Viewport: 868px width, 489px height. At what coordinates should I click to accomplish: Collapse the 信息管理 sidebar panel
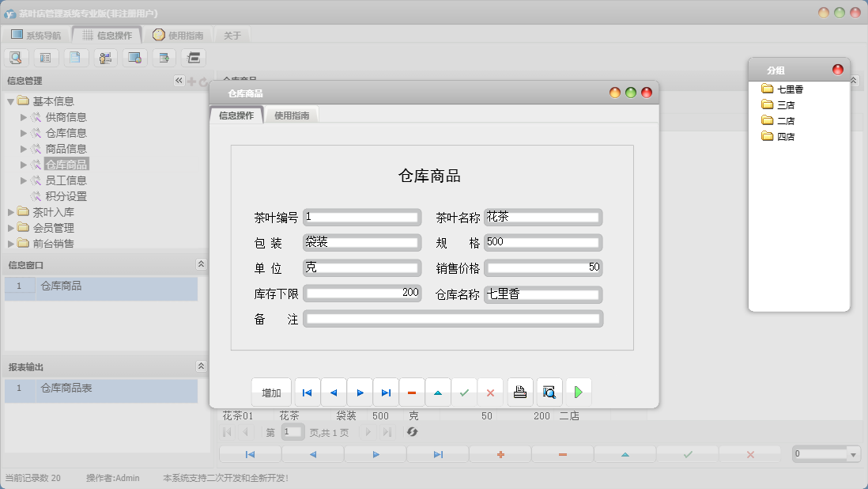click(179, 80)
